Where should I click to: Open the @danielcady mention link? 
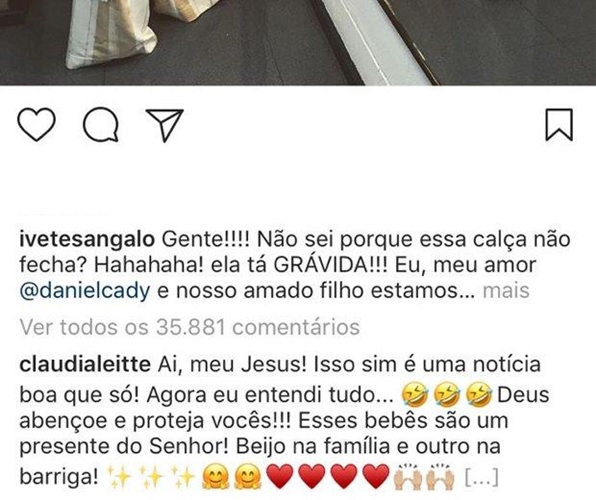(85, 291)
